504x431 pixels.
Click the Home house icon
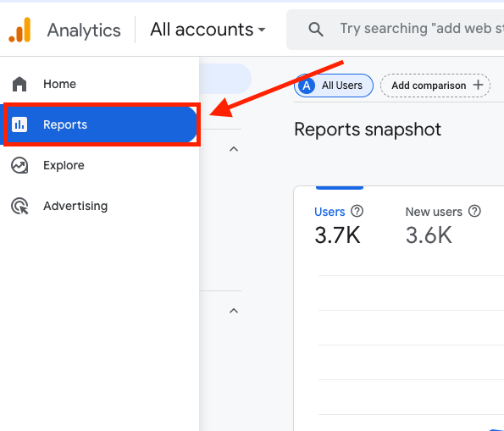19,84
